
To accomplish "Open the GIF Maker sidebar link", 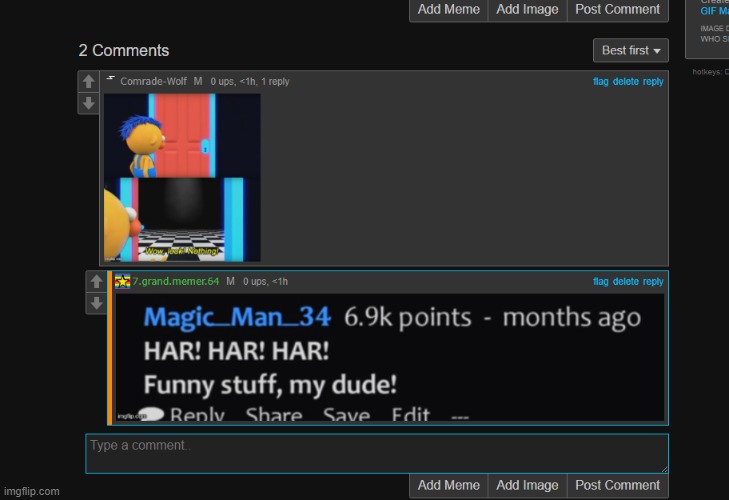I will coord(715,11).
